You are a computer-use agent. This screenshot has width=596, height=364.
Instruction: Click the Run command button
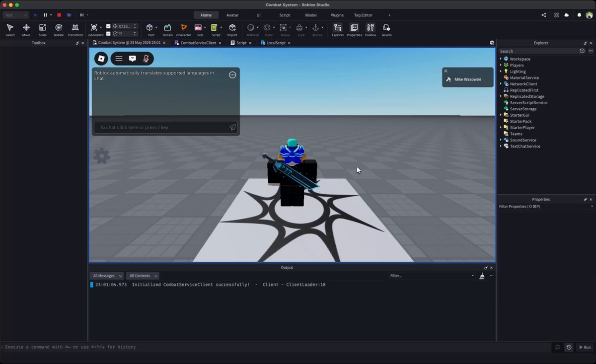[585, 348]
